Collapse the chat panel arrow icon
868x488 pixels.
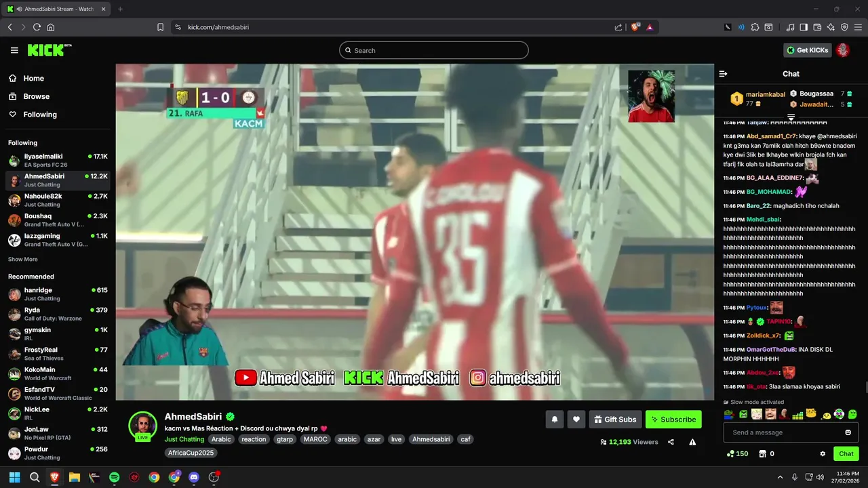[723, 74]
